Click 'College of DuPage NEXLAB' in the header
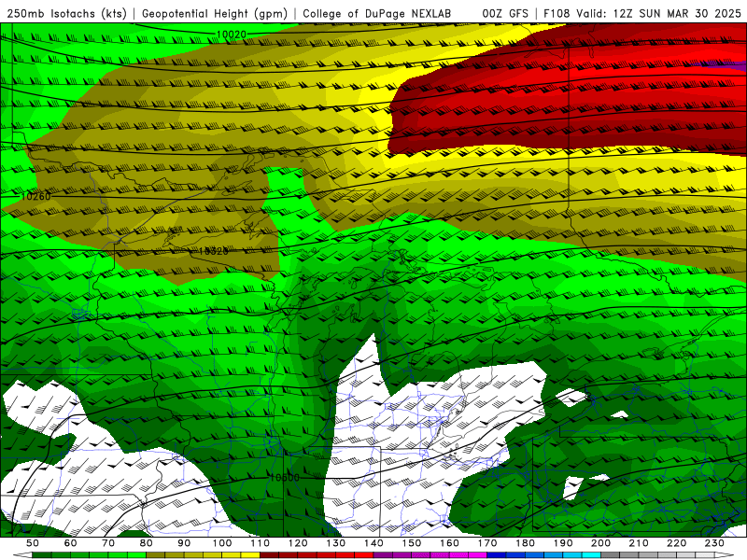The width and height of the screenshot is (747, 560). [x=376, y=13]
